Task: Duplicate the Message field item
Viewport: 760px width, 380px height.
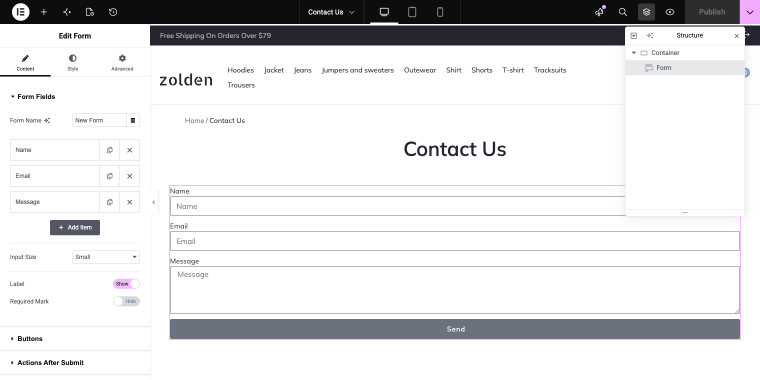Action: [x=110, y=202]
